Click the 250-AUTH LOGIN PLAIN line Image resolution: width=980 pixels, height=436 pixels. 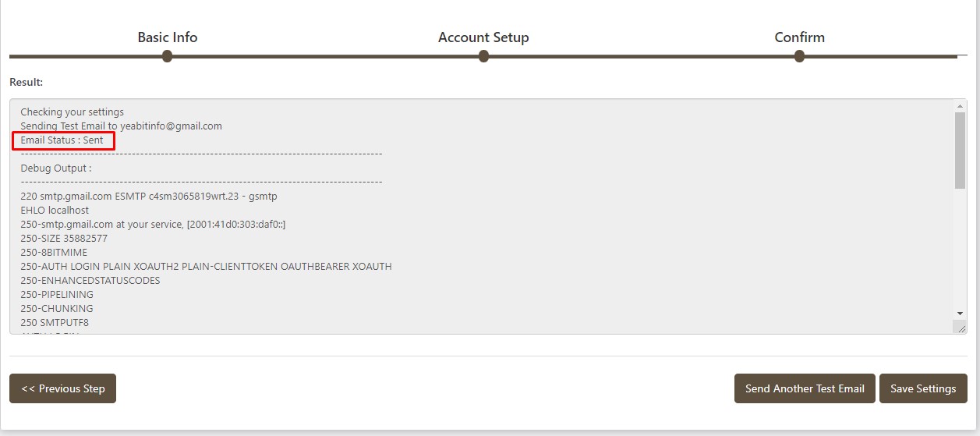pyautogui.click(x=206, y=267)
